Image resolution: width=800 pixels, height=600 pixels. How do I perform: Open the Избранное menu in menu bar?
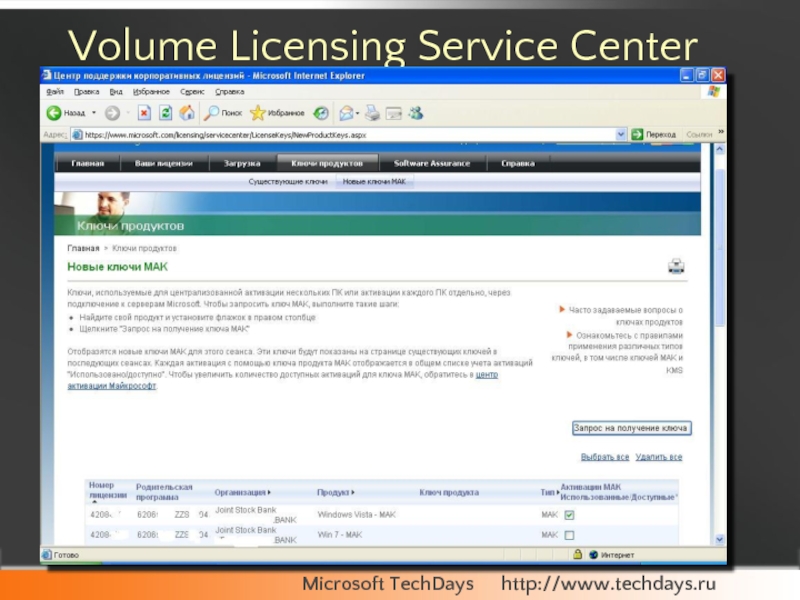[x=151, y=92]
